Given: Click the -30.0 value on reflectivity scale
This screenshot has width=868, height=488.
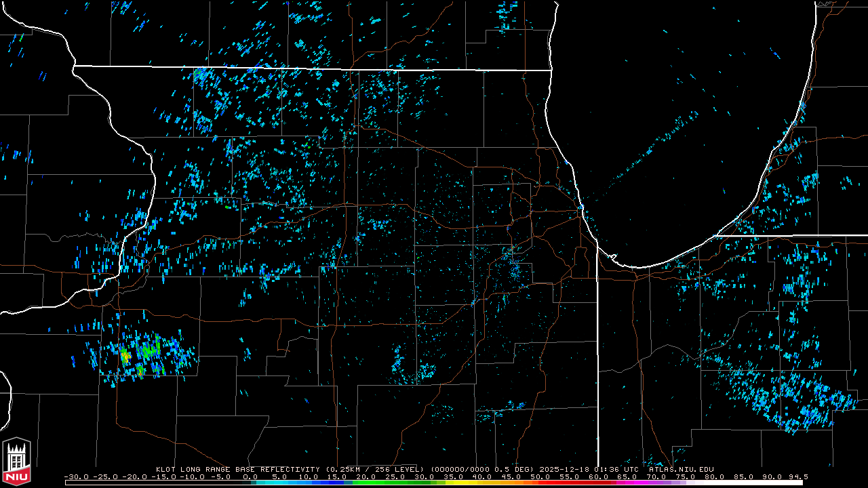Looking at the screenshot, I should (x=77, y=477).
